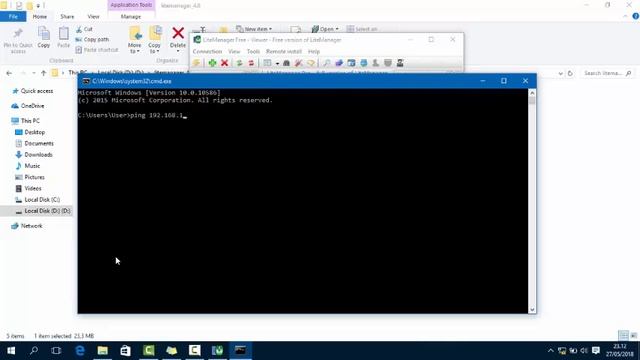Open the Store icon on taskbar
The height and width of the screenshot is (360, 640).
point(125,351)
